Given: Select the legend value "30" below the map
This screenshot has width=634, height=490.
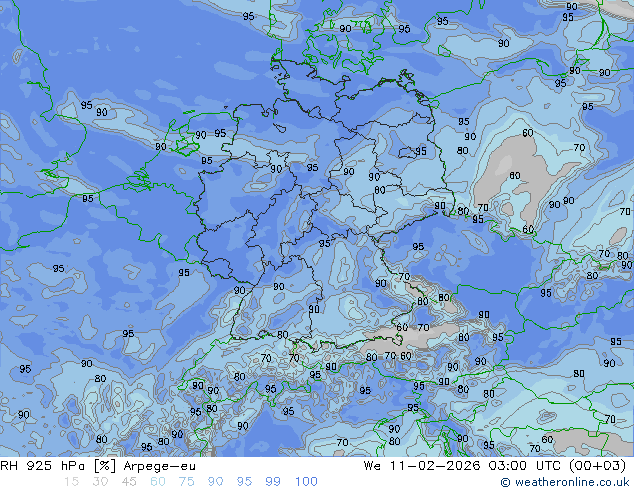Looking at the screenshot, I should point(100,482).
